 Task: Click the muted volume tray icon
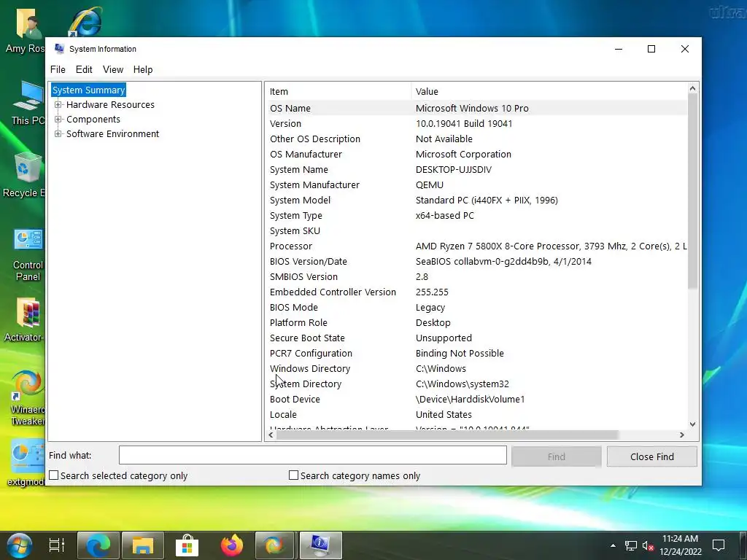(x=648, y=545)
